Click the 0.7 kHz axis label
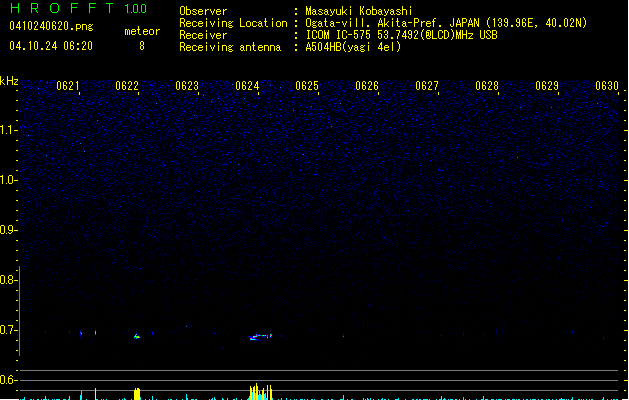 pyautogui.click(x=8, y=330)
